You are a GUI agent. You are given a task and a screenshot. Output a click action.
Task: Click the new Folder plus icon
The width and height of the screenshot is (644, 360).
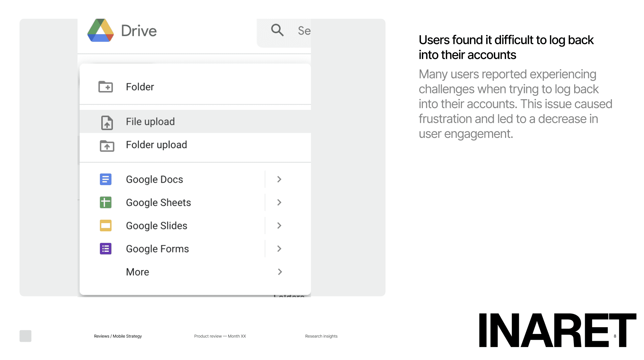(106, 87)
